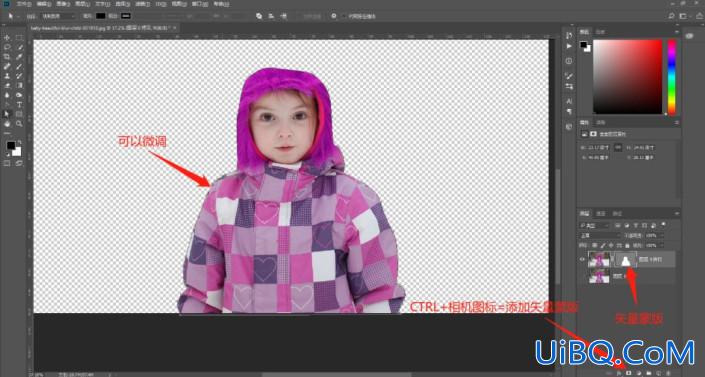Image resolution: width=705 pixels, height=377 pixels.
Task: Select the Eraser tool
Action: 7,85
